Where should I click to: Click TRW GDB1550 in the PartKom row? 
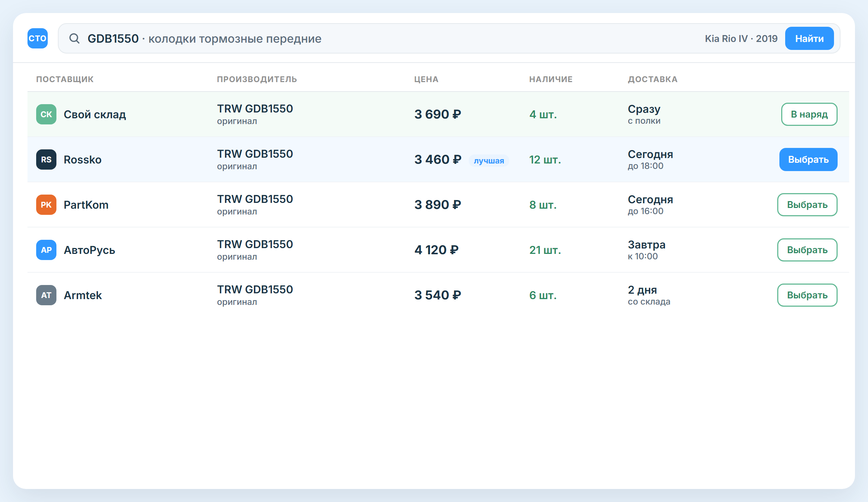tap(255, 199)
